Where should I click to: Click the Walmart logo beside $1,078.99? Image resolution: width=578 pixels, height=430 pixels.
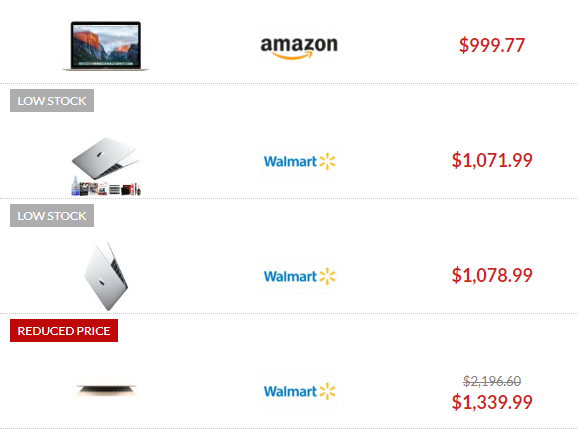(299, 276)
